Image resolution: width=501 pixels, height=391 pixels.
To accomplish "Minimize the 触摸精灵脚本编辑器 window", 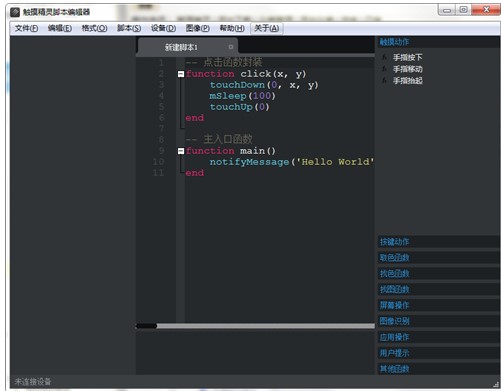I will click(x=447, y=10).
